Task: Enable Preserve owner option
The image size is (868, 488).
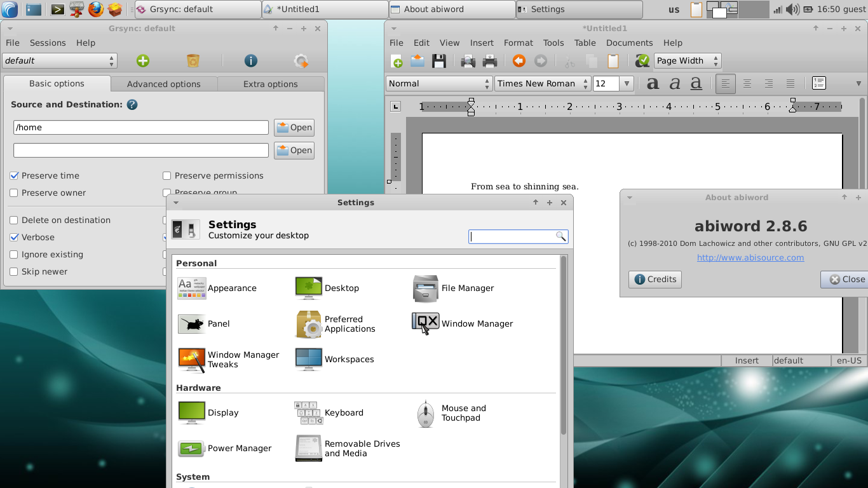Action: point(48,193)
